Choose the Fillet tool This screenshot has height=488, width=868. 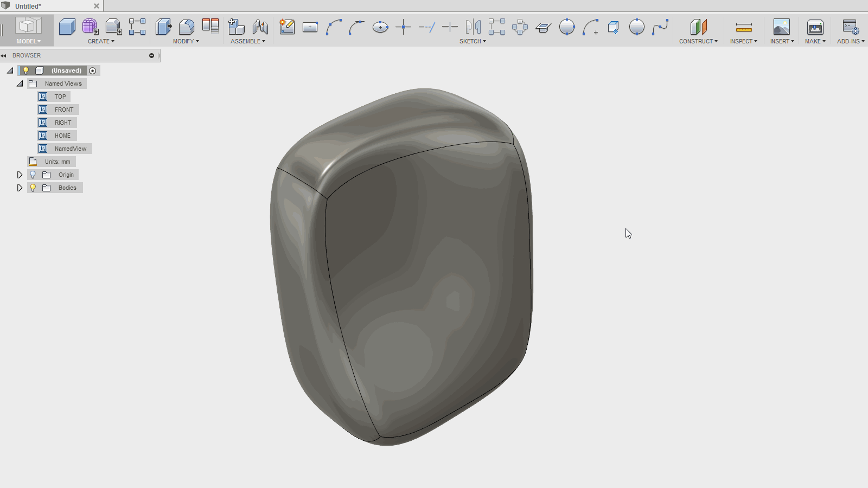click(187, 27)
